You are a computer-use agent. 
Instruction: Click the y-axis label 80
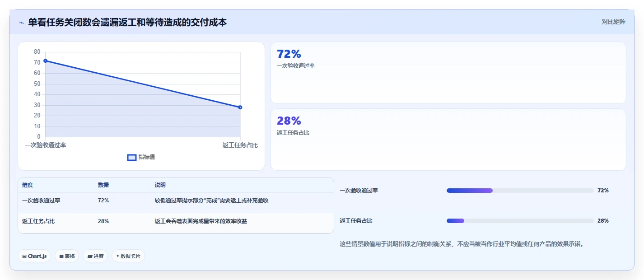37,52
